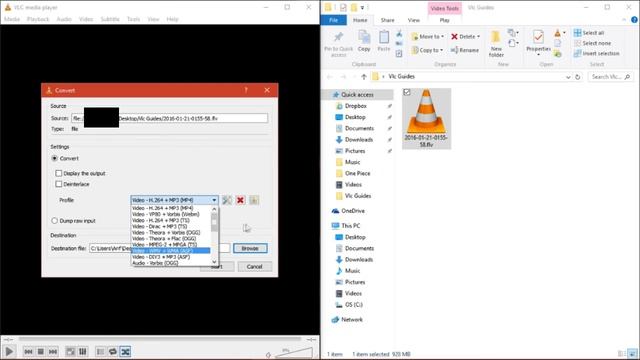The image size is (640, 360).
Task: Choose Video - Dirac + MP3 (TS) profile
Action: pyautogui.click(x=160, y=226)
